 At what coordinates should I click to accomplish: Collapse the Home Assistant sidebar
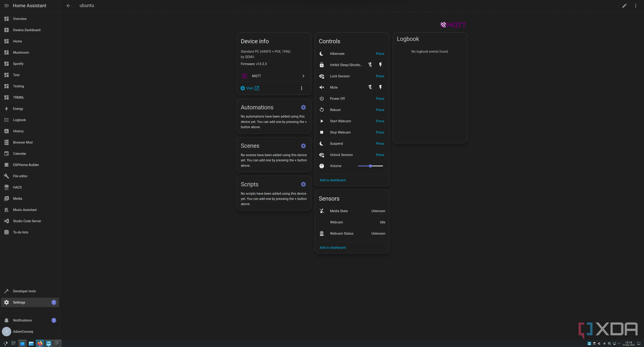point(7,6)
